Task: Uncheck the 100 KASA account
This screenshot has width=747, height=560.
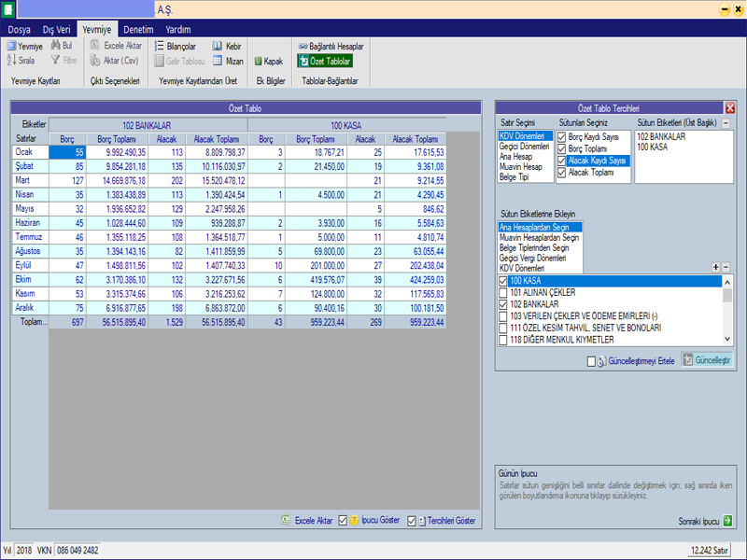Action: [x=502, y=281]
